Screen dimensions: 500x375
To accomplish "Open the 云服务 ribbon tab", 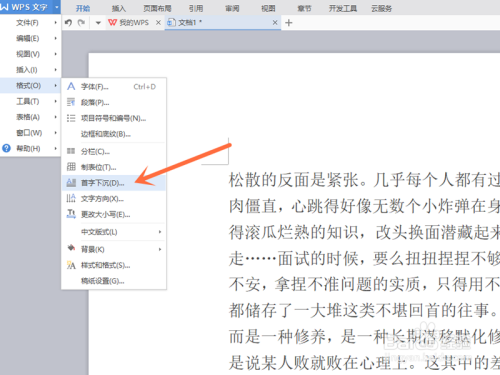I will point(381,8).
